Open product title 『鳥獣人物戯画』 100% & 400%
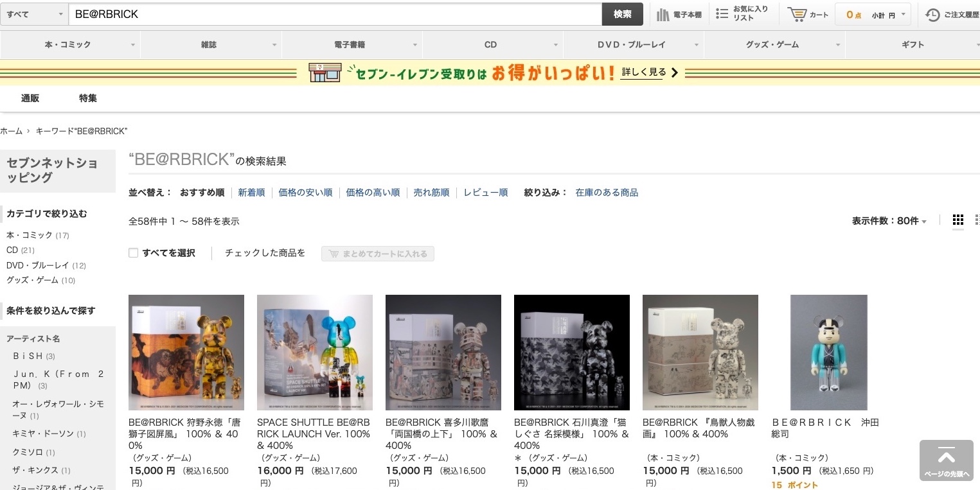This screenshot has height=490, width=980. point(699,428)
